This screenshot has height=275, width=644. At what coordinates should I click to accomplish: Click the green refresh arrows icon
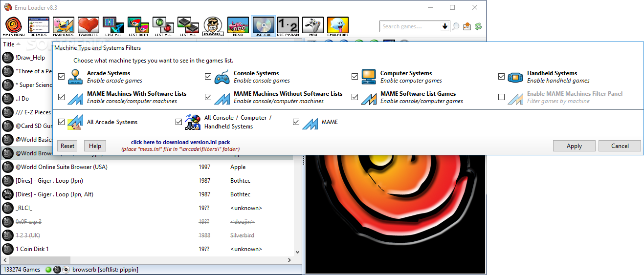coord(478,26)
